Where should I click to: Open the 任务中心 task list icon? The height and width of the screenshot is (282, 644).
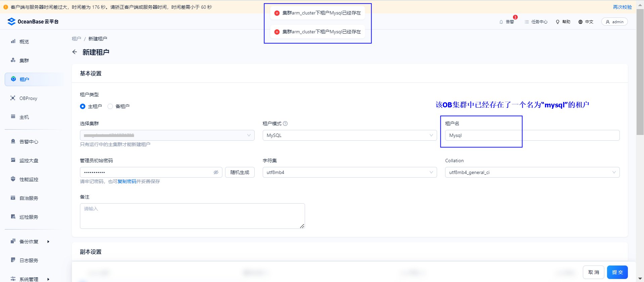point(527,22)
